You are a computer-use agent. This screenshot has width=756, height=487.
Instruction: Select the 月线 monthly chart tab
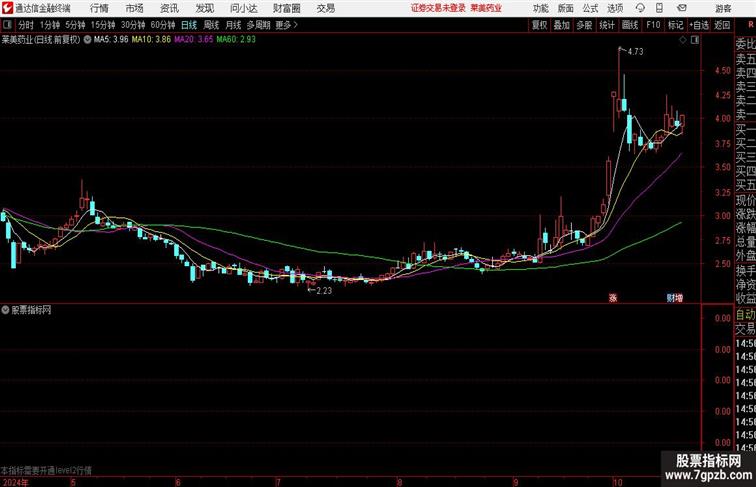coord(233,25)
